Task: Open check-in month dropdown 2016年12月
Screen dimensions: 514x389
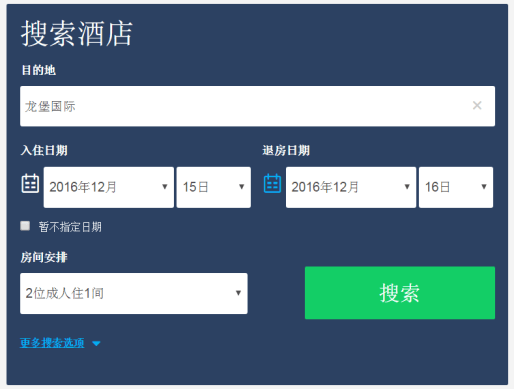Action: [x=109, y=187]
